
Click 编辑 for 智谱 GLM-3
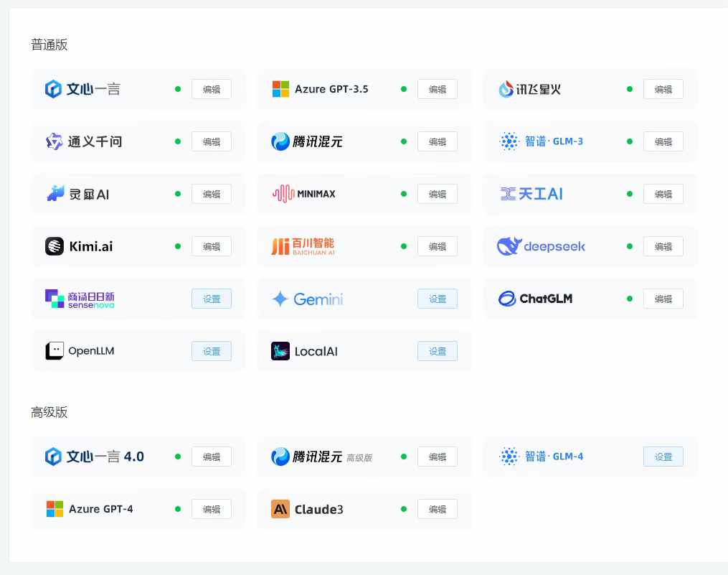663,141
